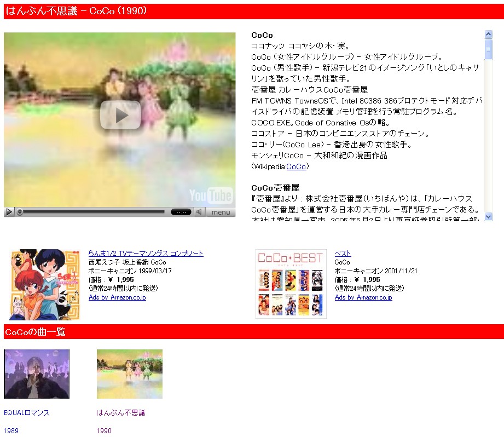Click the 西尾えつ子 坂上香織 CoCo artist line
The width and height of the screenshot is (504, 437).
128,262
